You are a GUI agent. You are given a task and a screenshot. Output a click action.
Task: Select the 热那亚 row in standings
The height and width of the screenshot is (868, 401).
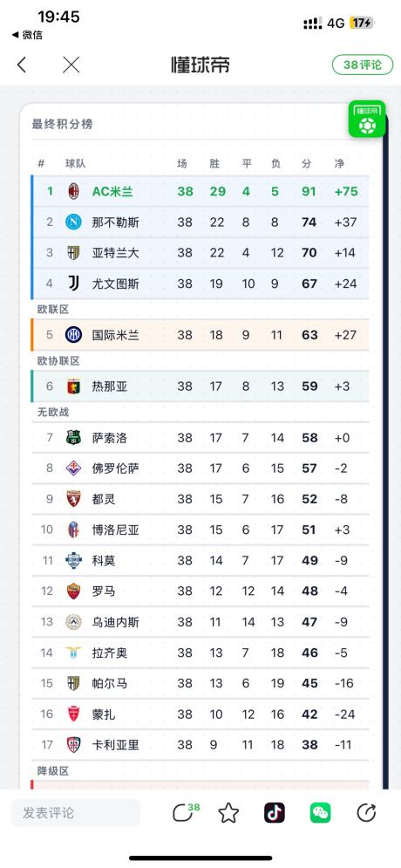pyautogui.click(x=200, y=386)
